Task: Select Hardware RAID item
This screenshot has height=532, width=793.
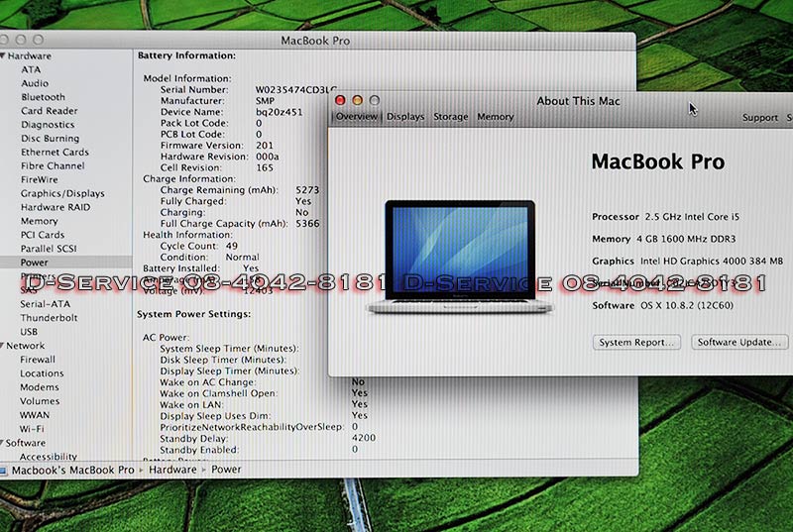Action: [56, 207]
